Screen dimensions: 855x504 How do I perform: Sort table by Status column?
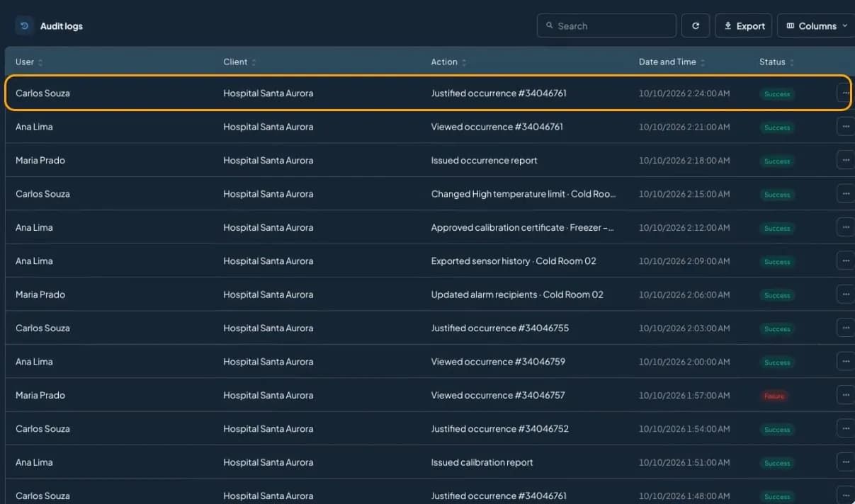776,62
